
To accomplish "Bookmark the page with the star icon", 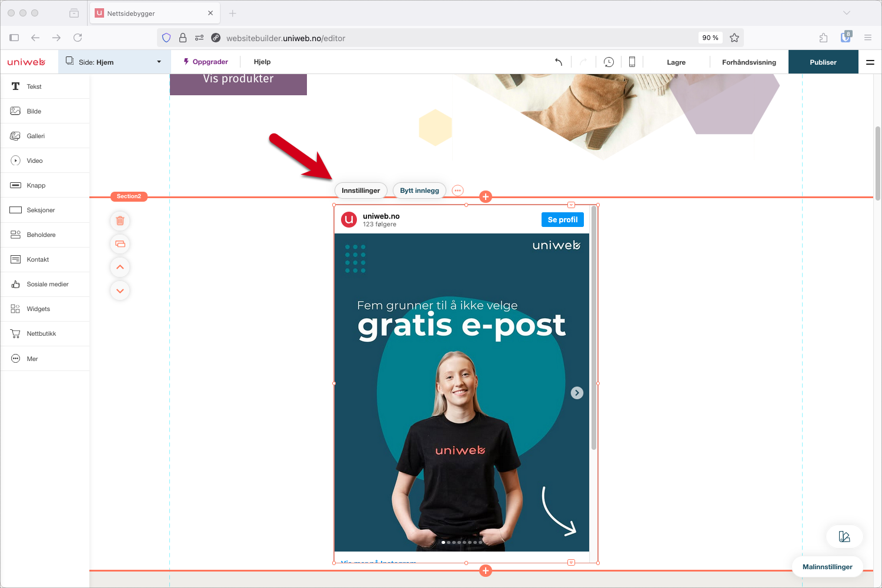I will point(734,38).
